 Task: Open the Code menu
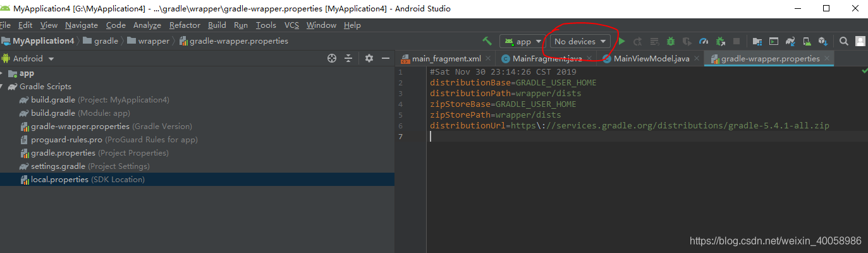coord(116,25)
